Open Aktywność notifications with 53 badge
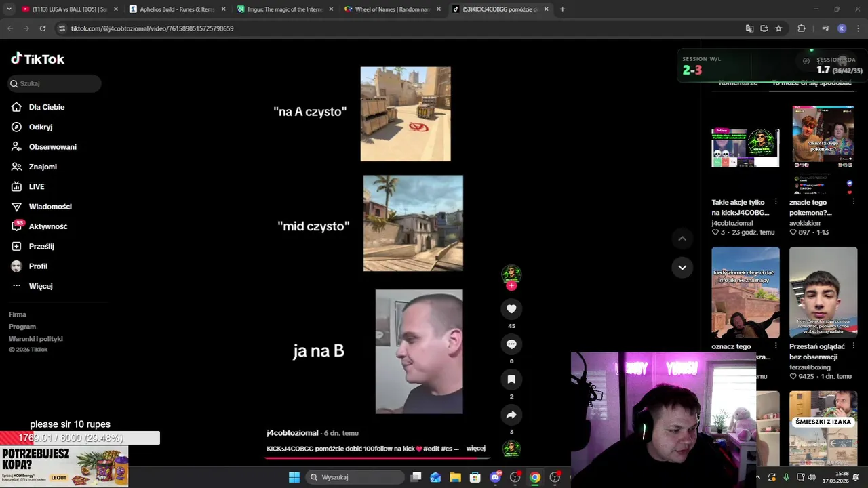 coord(47,226)
